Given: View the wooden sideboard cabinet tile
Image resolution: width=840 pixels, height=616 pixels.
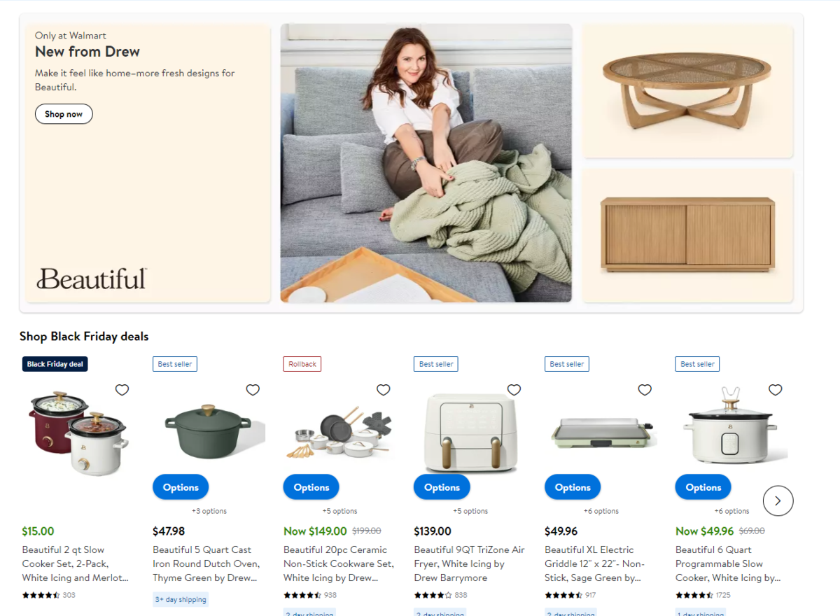Looking at the screenshot, I should coord(687,235).
